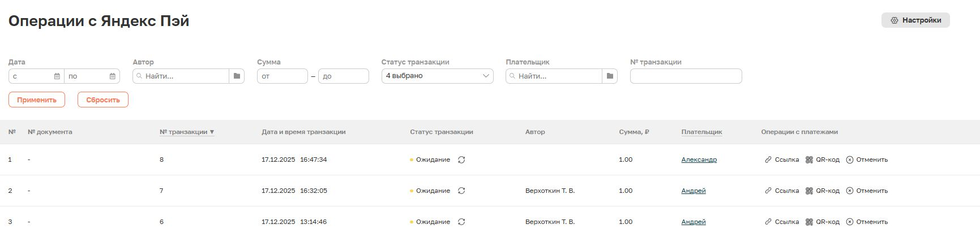The image size is (980, 237).
Task: Focus the Сумма 'до' input field
Action: click(x=343, y=76)
